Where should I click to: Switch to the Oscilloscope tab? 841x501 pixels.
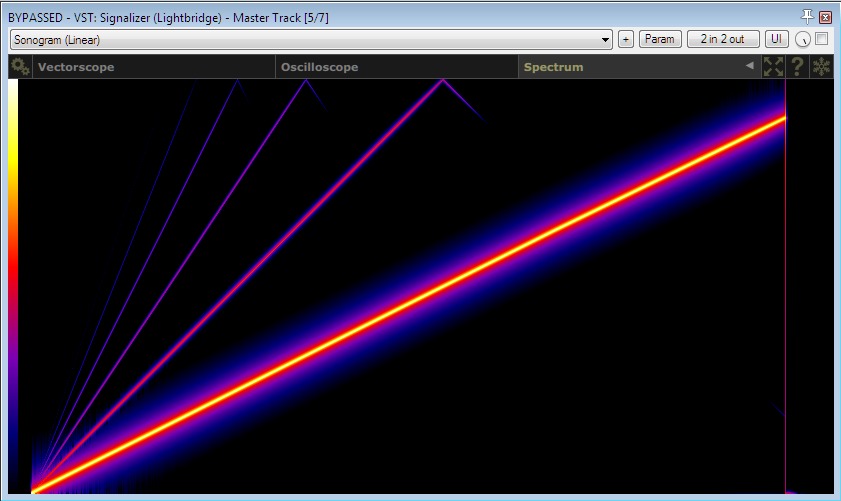[319, 67]
